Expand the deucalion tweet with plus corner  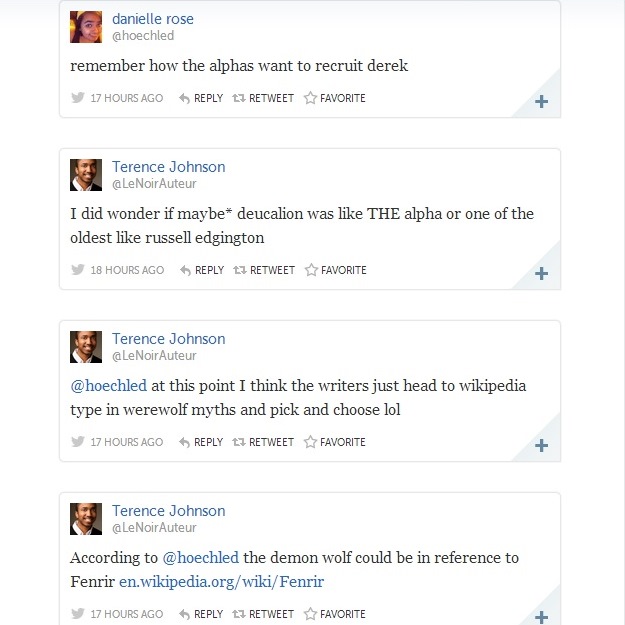541,274
